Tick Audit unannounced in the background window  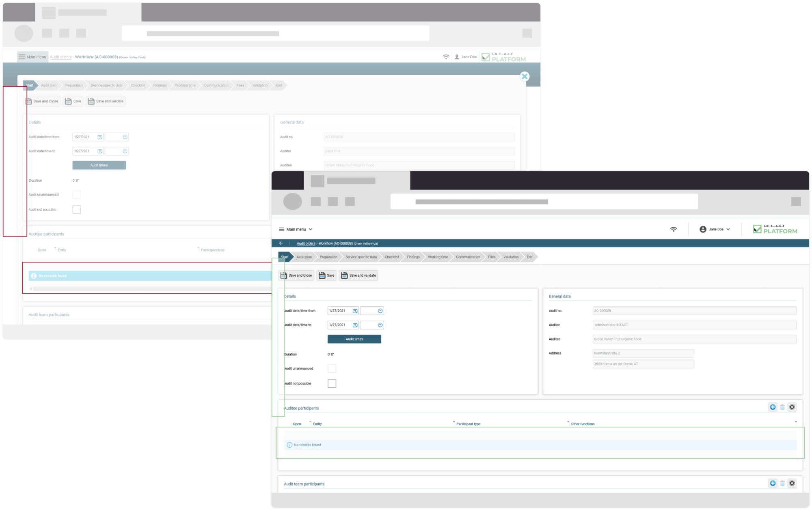(77, 194)
